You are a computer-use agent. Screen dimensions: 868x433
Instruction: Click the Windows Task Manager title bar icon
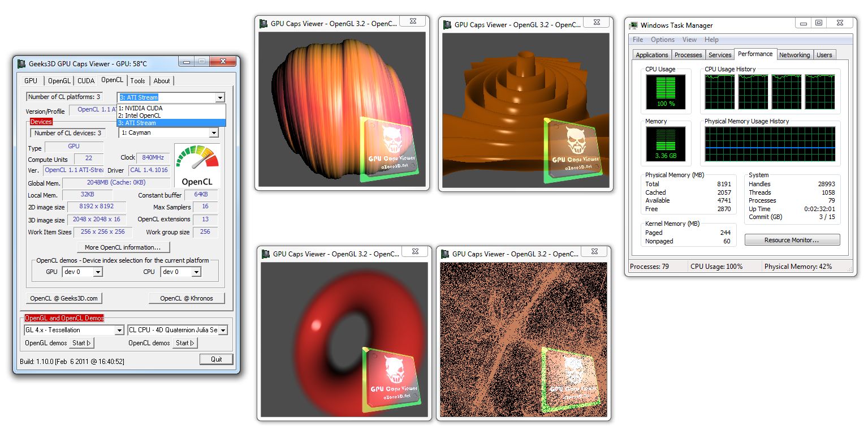pyautogui.click(x=634, y=25)
